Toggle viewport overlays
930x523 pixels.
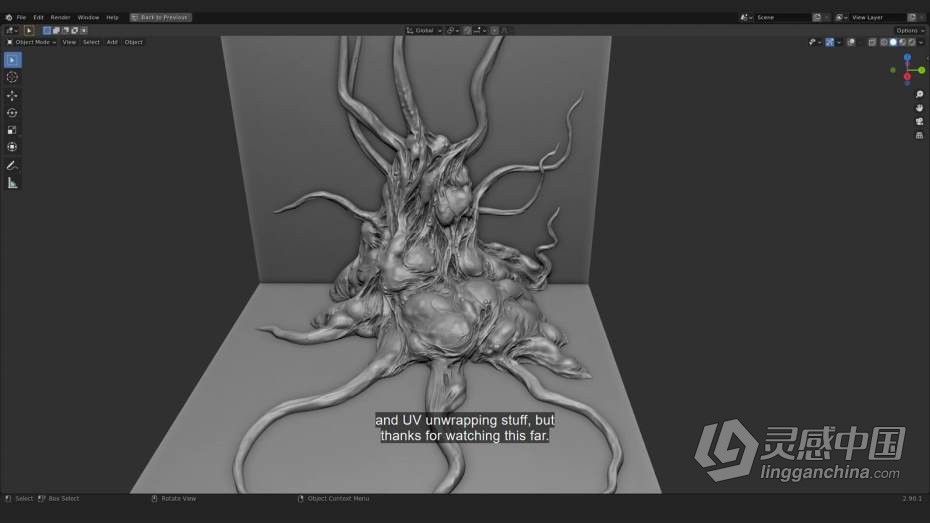851,42
